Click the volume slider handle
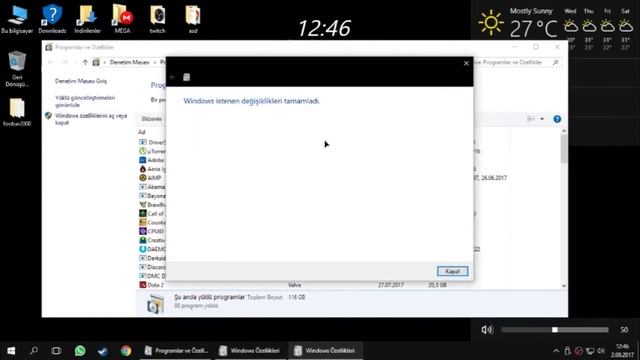 coord(555,330)
